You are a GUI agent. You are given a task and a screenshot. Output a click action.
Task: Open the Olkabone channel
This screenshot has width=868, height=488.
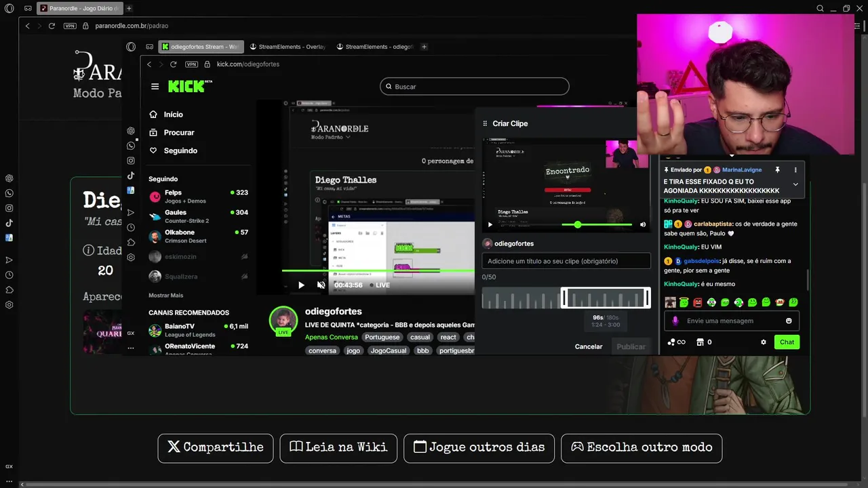[x=198, y=237]
